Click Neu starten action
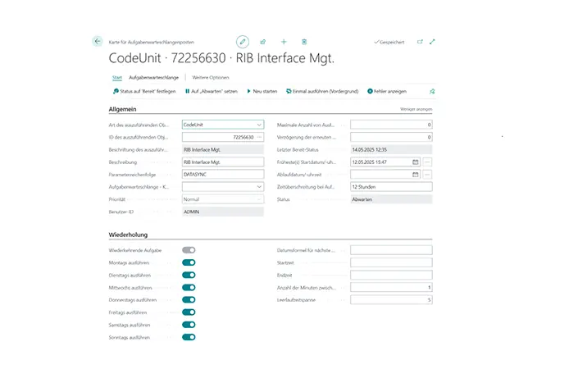This screenshot has height=392, width=587. tap(262, 91)
